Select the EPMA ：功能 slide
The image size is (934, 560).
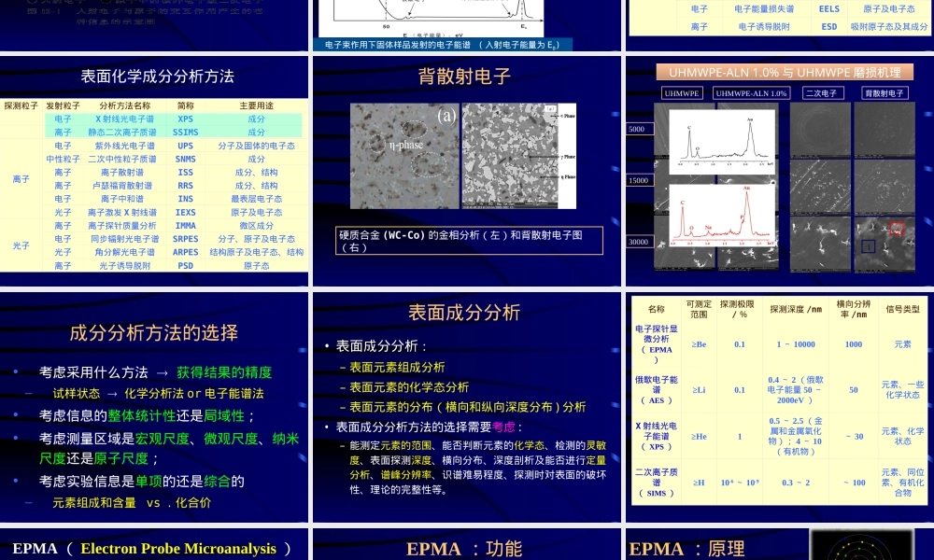(x=467, y=544)
